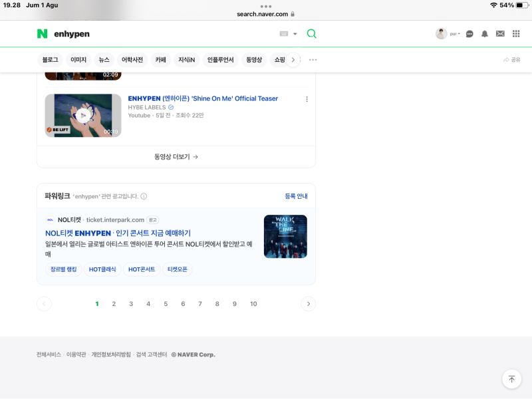Go to results page 5
The width and height of the screenshot is (532, 399).
[166, 304]
